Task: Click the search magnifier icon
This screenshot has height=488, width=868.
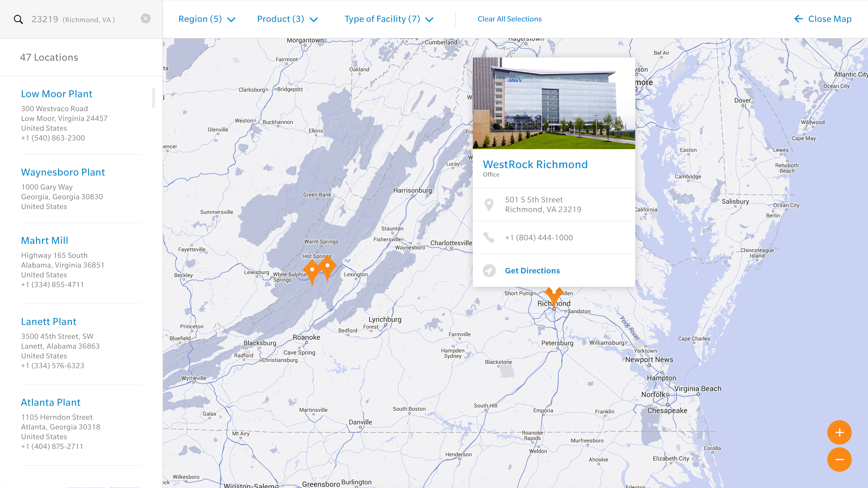Action: click(x=18, y=19)
